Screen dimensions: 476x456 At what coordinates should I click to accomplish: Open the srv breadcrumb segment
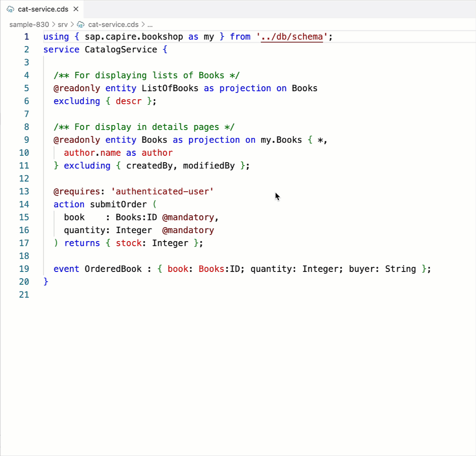pos(63,24)
